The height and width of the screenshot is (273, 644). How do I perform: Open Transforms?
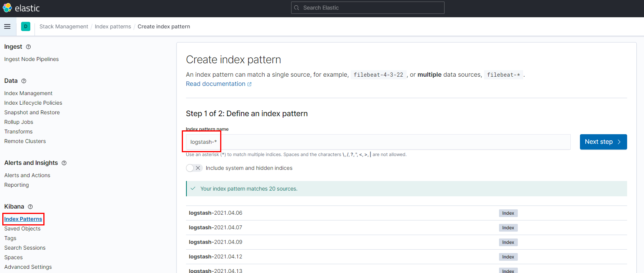pos(18,132)
